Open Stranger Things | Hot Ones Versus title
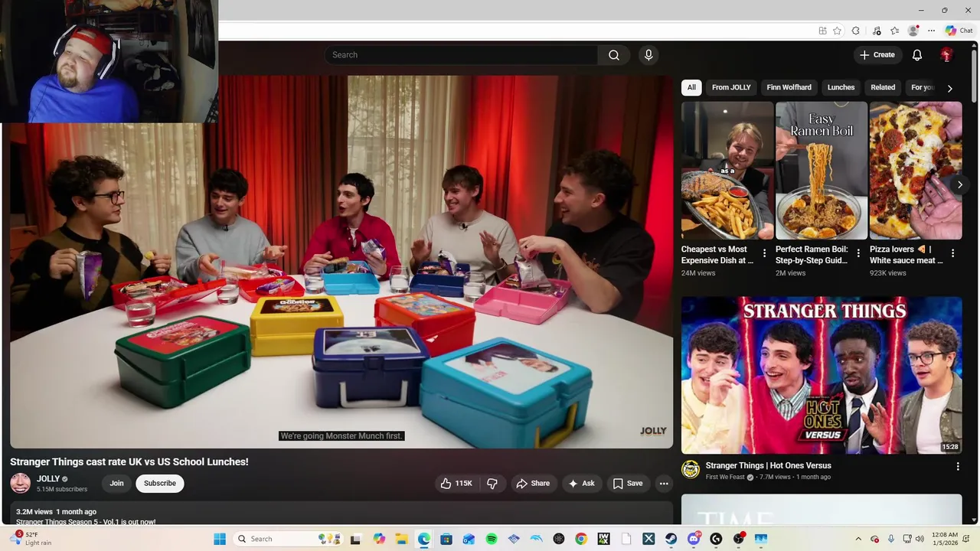980x551 pixels. (768, 465)
